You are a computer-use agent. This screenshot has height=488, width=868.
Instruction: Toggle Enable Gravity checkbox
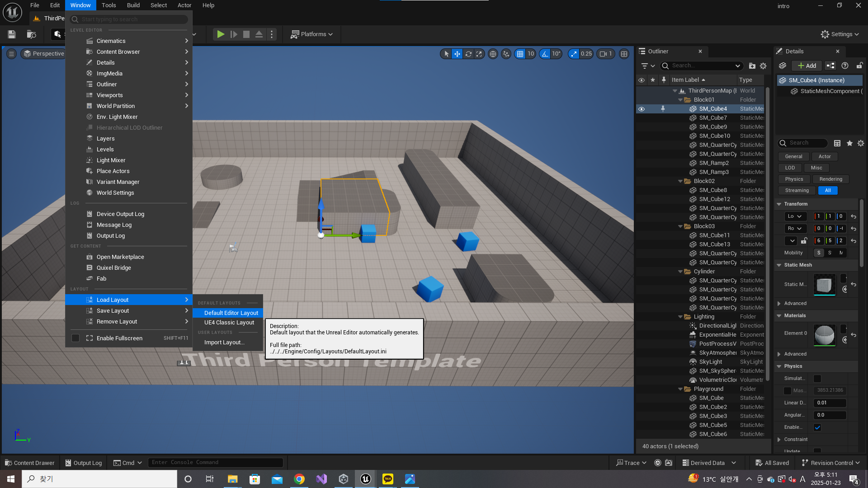[x=817, y=427]
